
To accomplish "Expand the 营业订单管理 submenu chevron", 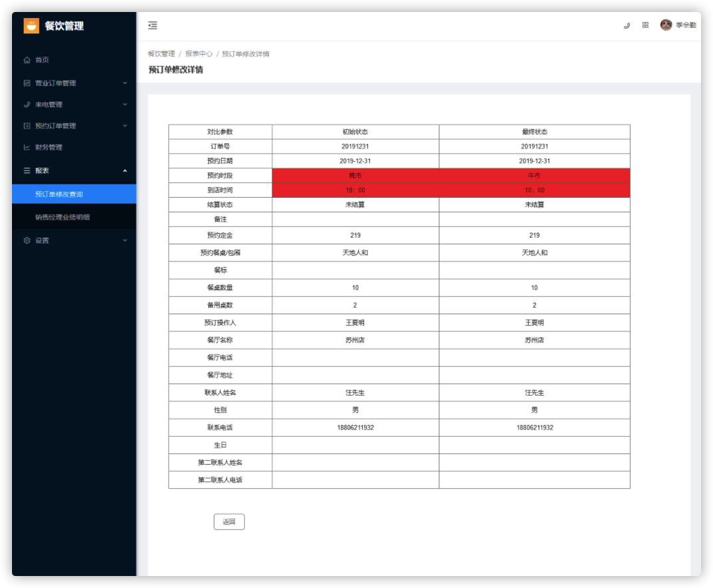I will tap(125, 83).
